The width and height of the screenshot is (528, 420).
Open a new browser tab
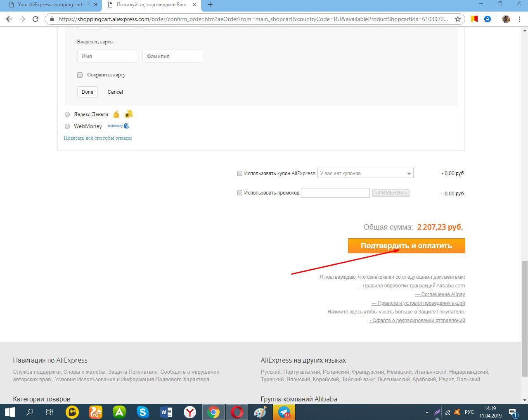(x=210, y=5)
